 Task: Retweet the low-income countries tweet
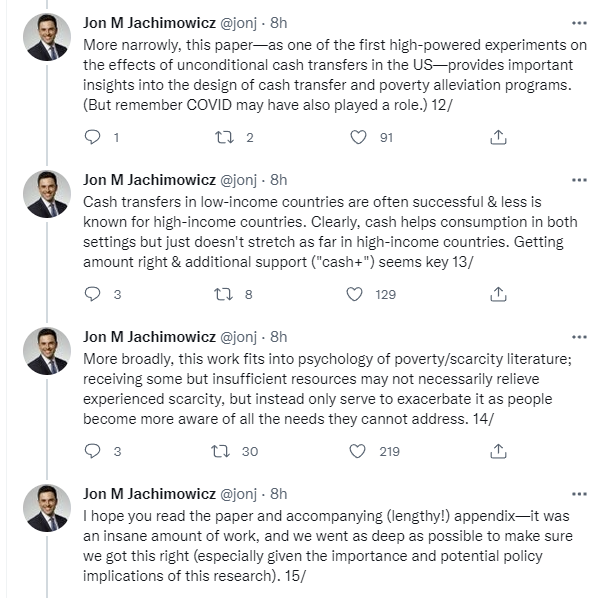click(226, 295)
